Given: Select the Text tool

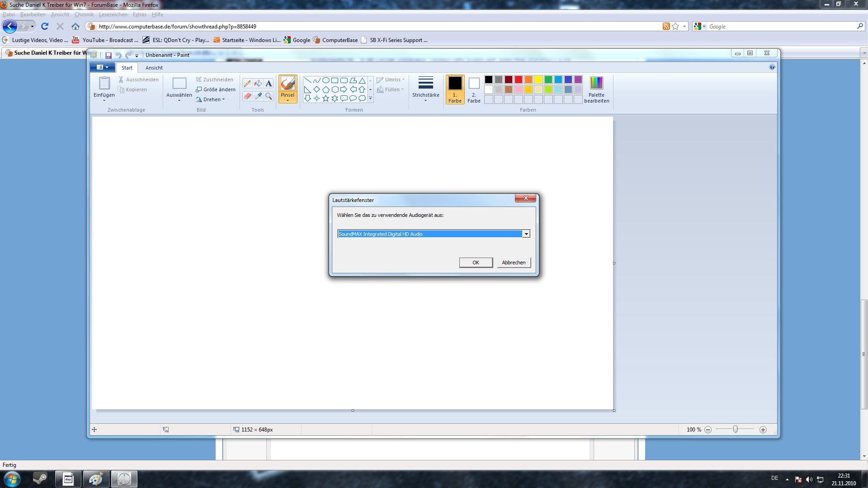Looking at the screenshot, I should coord(269,83).
